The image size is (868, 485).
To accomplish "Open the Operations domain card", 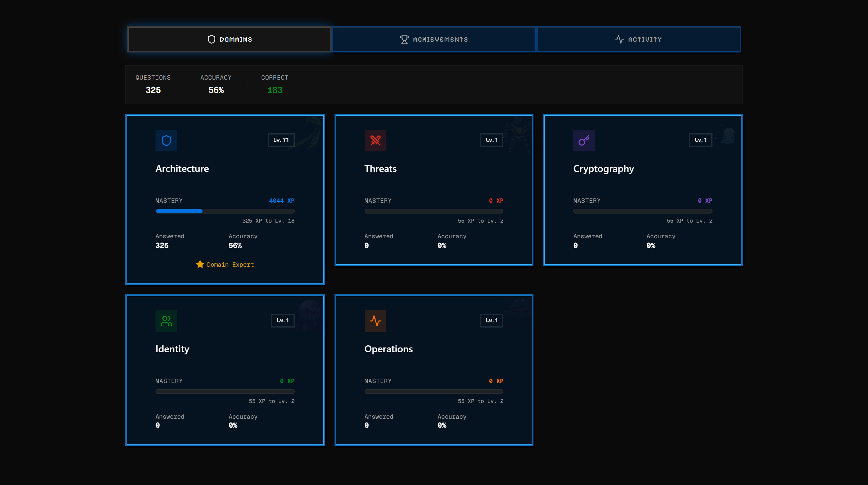I will 434,370.
